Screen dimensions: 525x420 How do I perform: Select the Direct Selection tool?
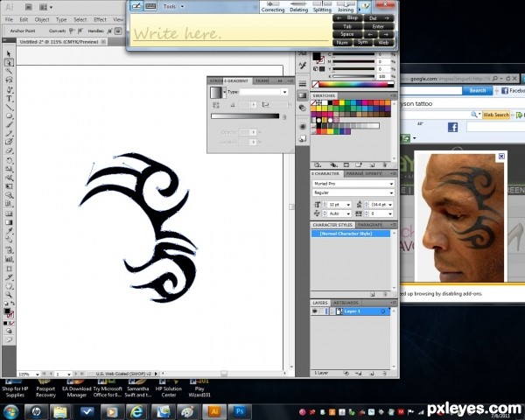(x=9, y=63)
